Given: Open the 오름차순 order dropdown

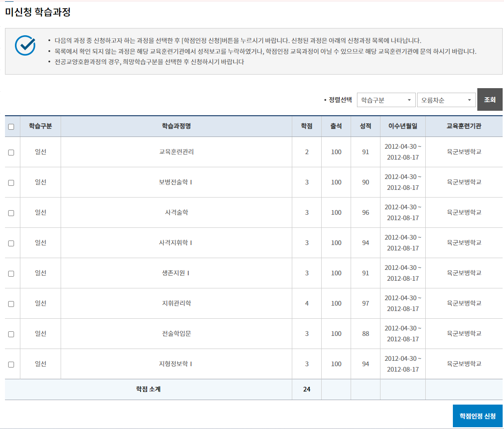Looking at the screenshot, I should click(446, 100).
